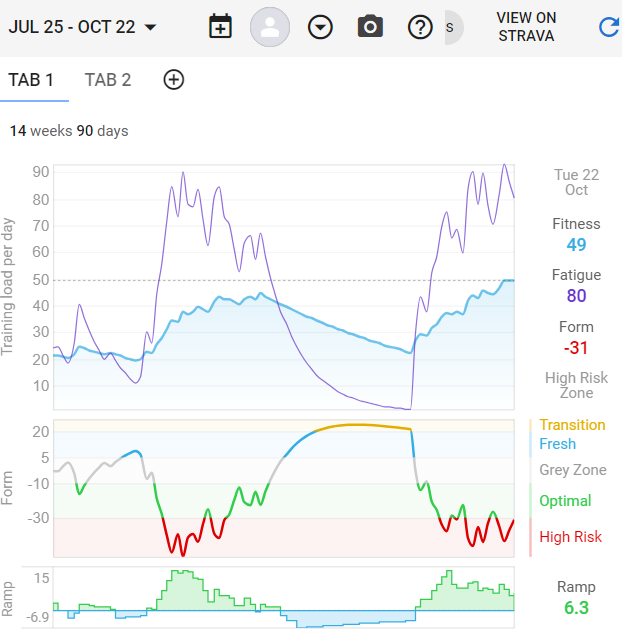Screen dimensions: 622x634
Task: Click the Form value -31
Action: (x=575, y=347)
